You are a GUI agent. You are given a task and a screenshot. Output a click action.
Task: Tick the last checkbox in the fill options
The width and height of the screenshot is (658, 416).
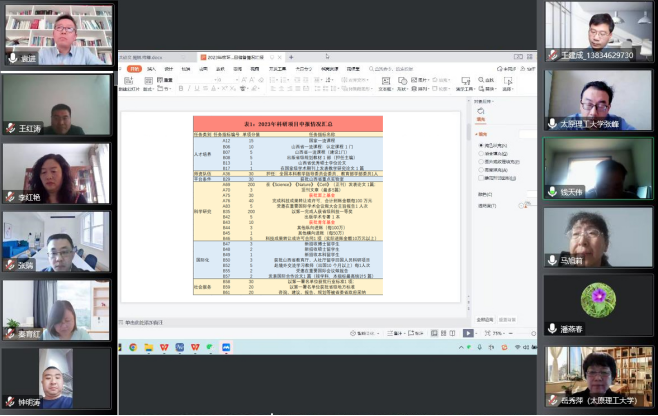[480, 178]
